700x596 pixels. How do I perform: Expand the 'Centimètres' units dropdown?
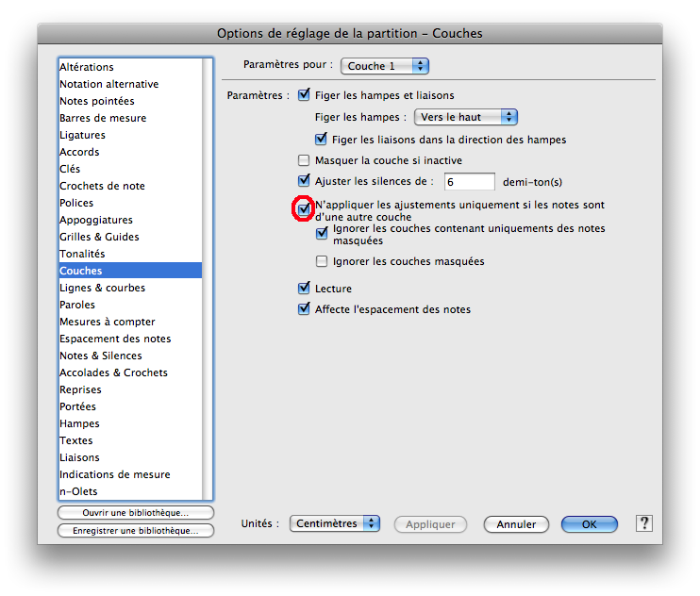[x=334, y=523]
